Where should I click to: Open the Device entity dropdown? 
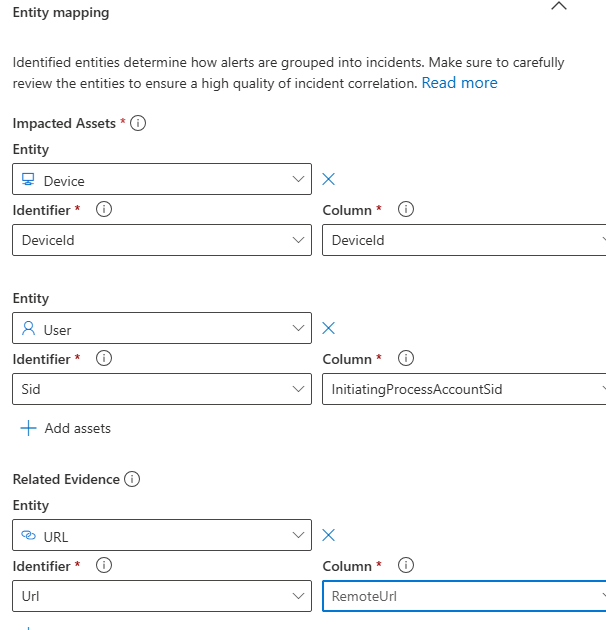(x=162, y=179)
